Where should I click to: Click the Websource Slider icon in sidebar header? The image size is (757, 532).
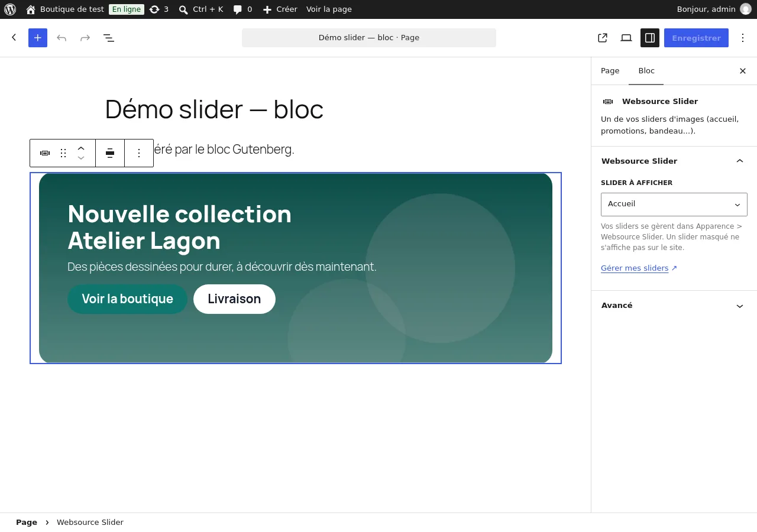(608, 102)
